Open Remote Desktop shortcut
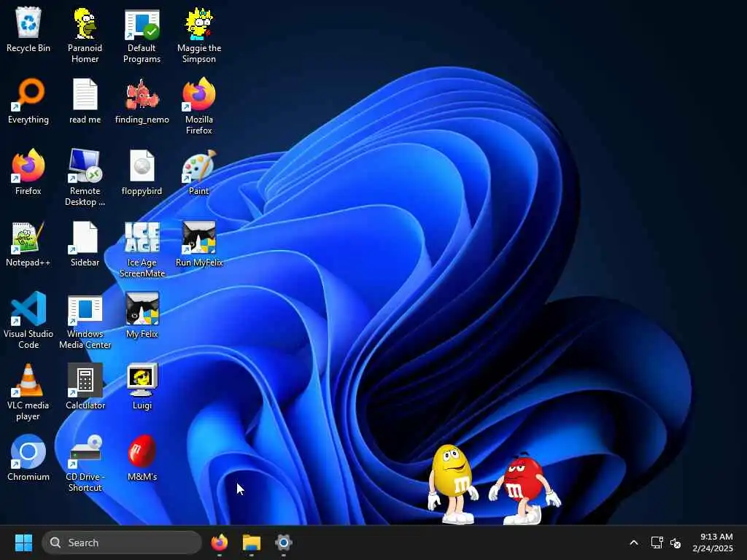This screenshot has height=560, width=747. point(85,178)
